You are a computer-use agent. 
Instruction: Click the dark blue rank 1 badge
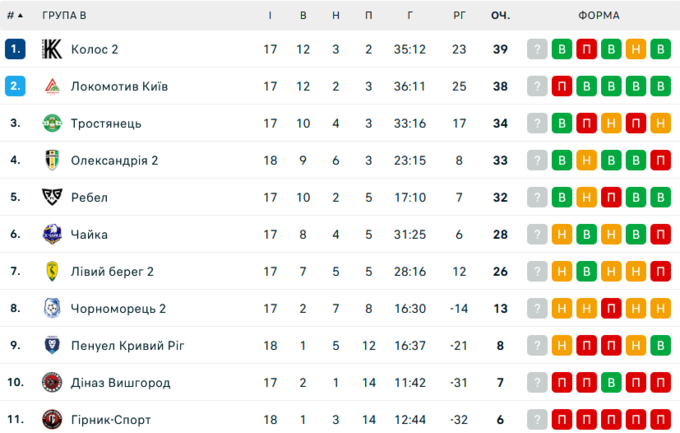pos(15,49)
